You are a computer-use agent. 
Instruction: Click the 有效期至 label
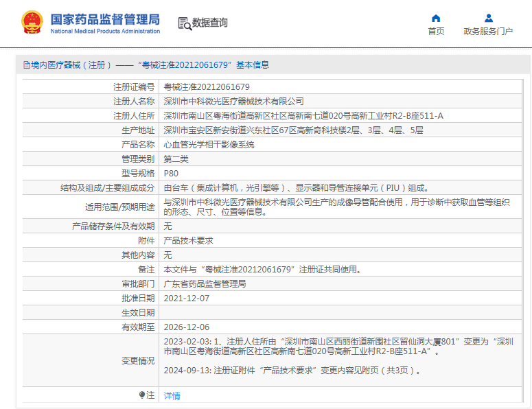138,327
